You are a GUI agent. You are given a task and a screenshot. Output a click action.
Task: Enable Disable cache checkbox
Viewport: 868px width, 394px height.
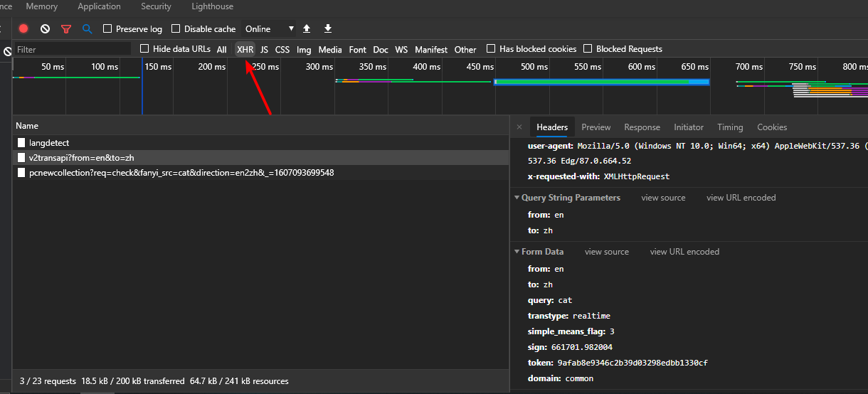(x=176, y=29)
